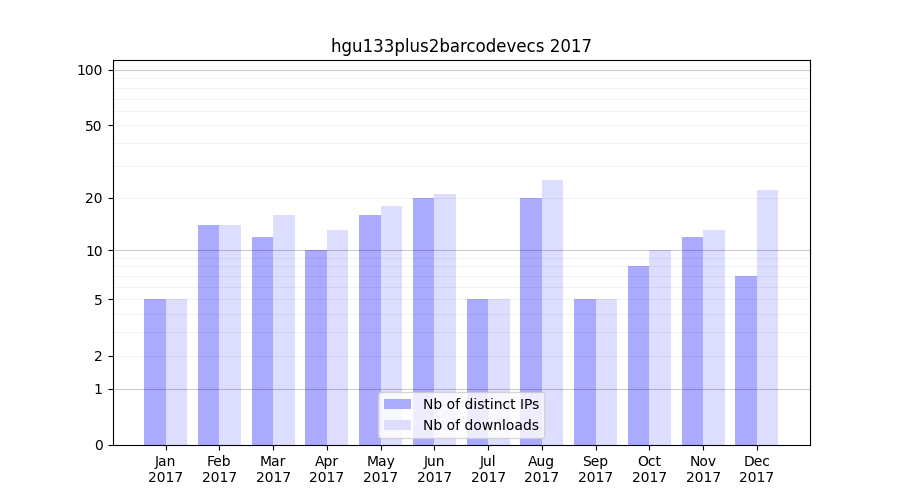900x500 pixels.
Task: Click the 'Apr 2017' x-axis label
Action: click(x=327, y=469)
